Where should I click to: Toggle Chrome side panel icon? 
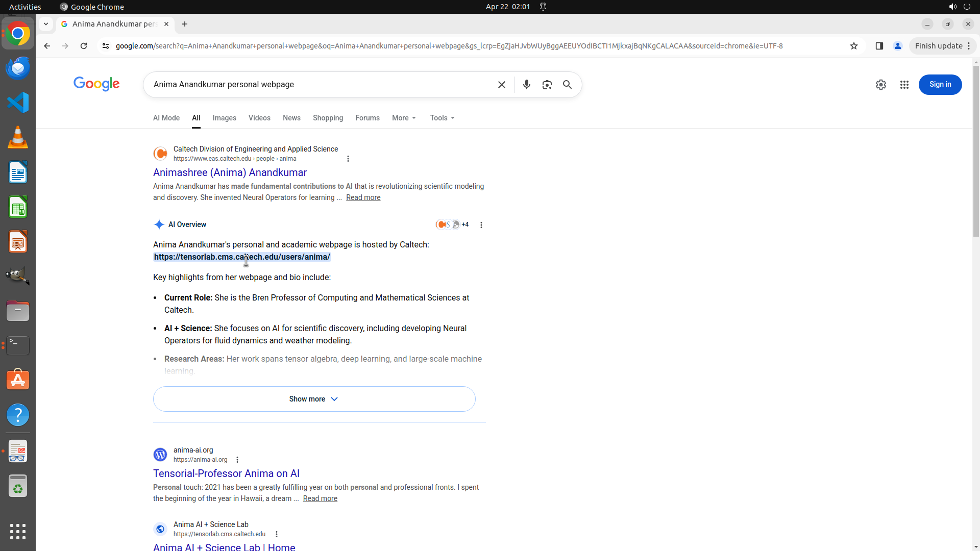[x=879, y=46]
